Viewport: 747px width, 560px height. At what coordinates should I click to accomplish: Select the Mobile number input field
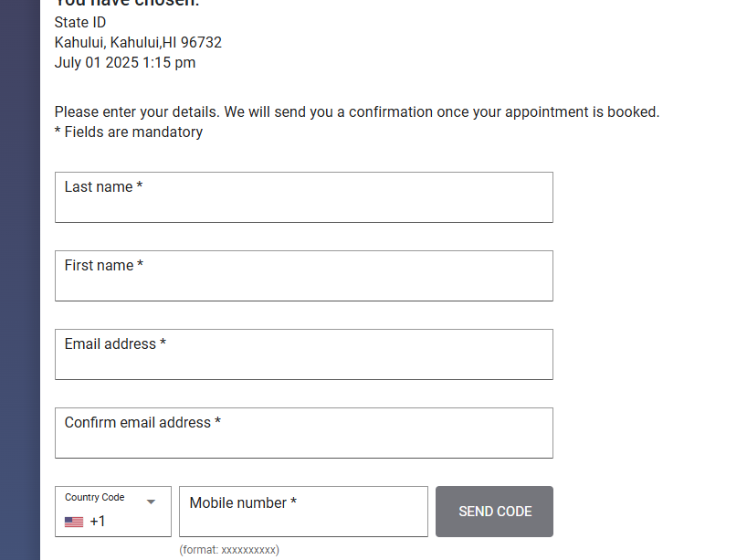(x=303, y=512)
